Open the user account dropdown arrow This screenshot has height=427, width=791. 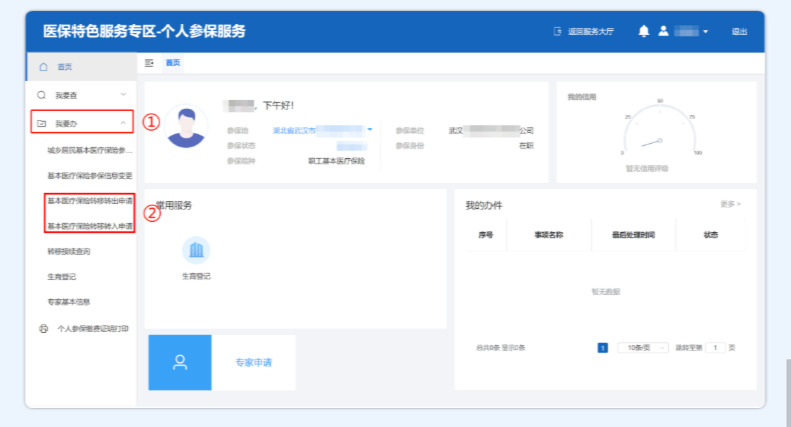705,32
